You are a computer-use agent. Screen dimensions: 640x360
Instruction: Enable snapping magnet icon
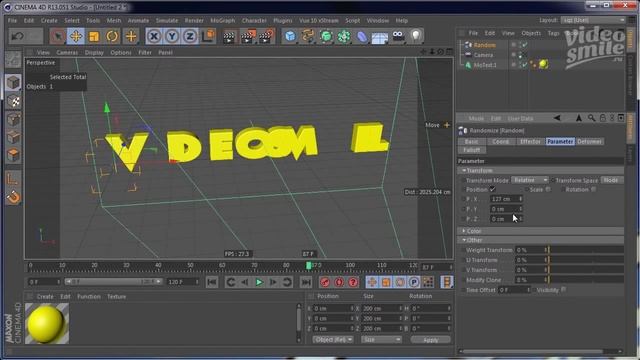[x=13, y=197]
